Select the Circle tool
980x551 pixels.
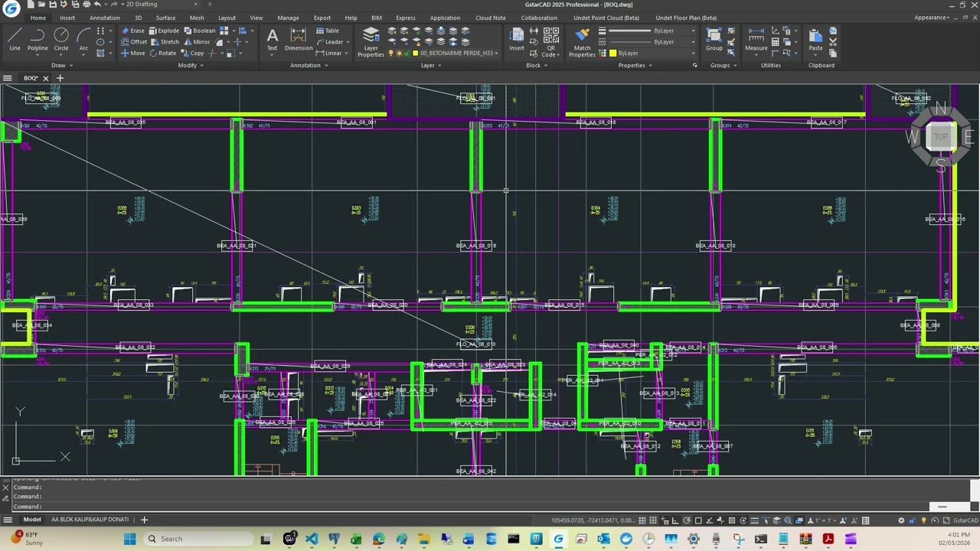tap(61, 40)
